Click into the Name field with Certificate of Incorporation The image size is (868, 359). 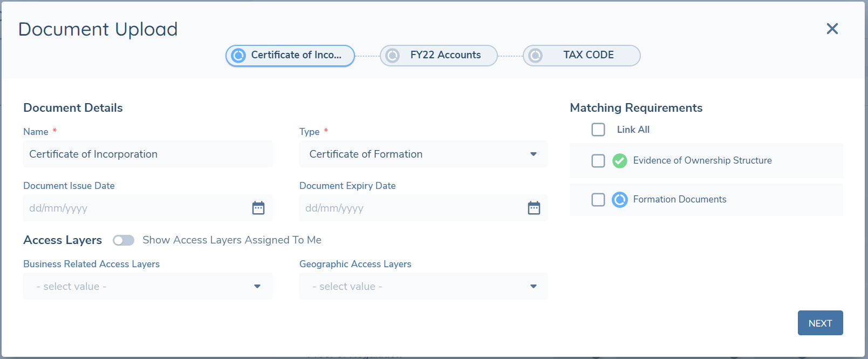click(x=148, y=154)
